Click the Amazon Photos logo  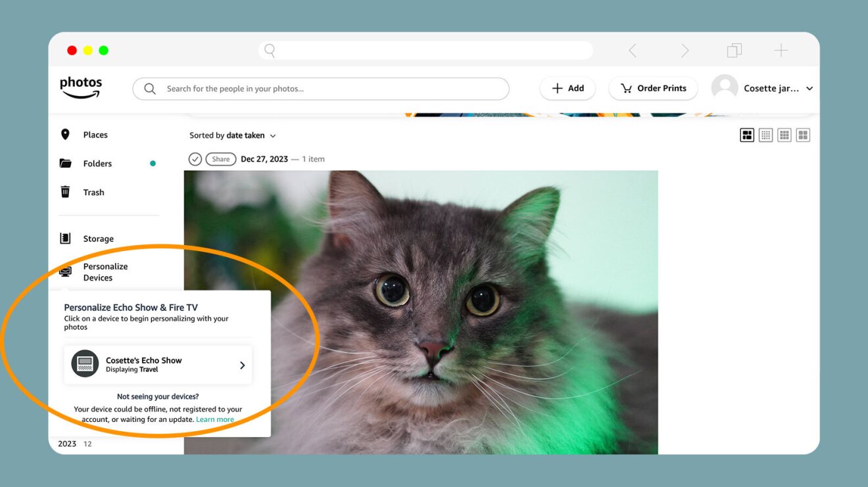[x=81, y=87]
